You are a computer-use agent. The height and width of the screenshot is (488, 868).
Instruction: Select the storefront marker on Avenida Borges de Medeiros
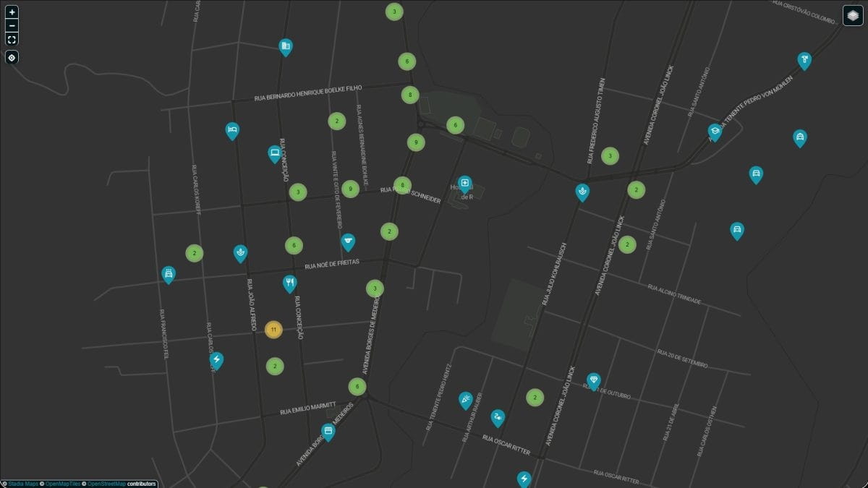pyautogui.click(x=328, y=432)
